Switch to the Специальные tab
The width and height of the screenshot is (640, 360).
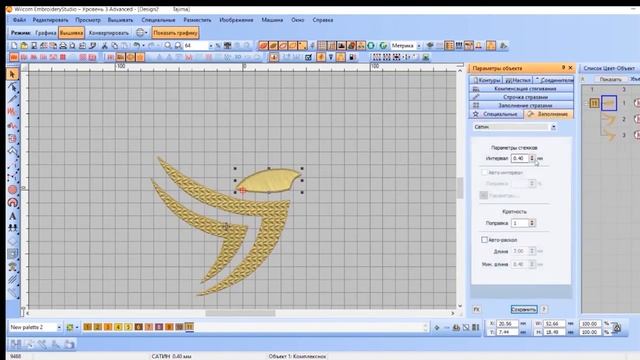click(x=496, y=114)
